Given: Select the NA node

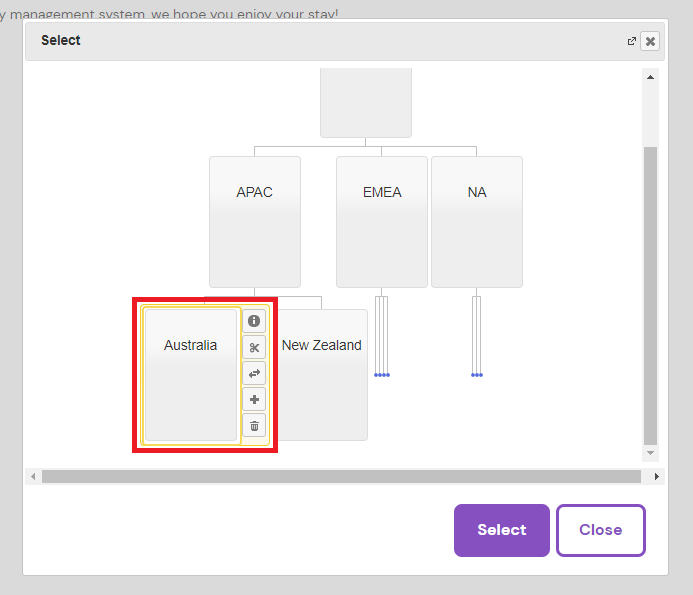Looking at the screenshot, I should [x=476, y=221].
